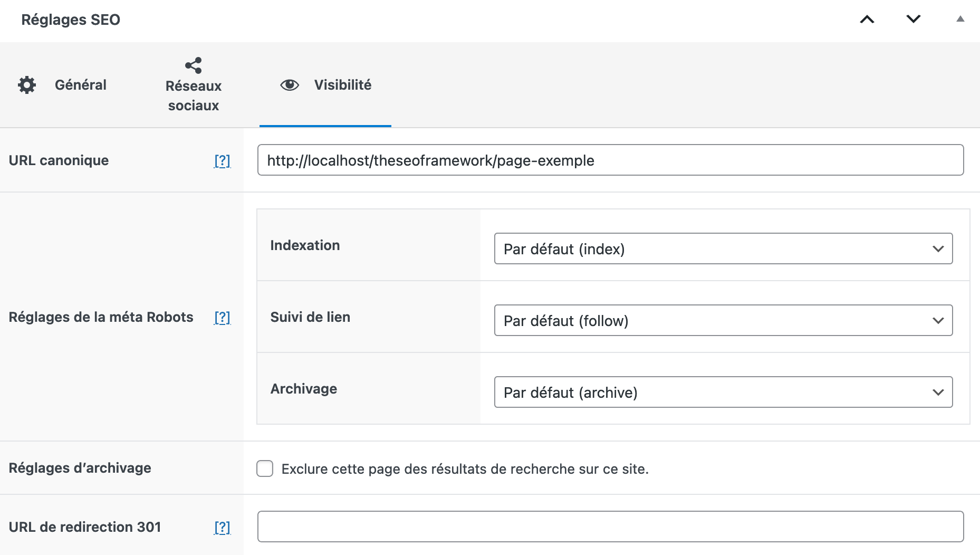This screenshot has width=980, height=555.
Task: Click the 'Exclure cette page' label text
Action: (x=465, y=468)
